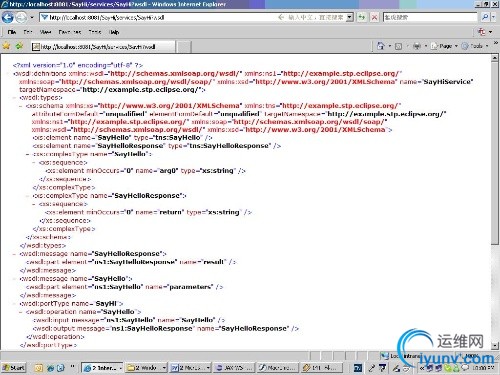
Task: Click the red language toolbar icon
Action: point(482,32)
